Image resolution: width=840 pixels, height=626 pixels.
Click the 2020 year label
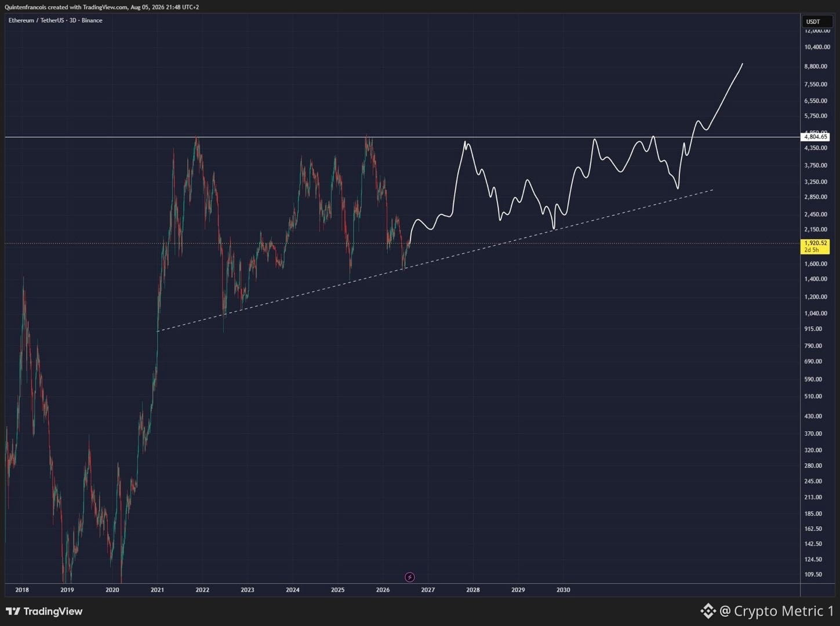112,590
